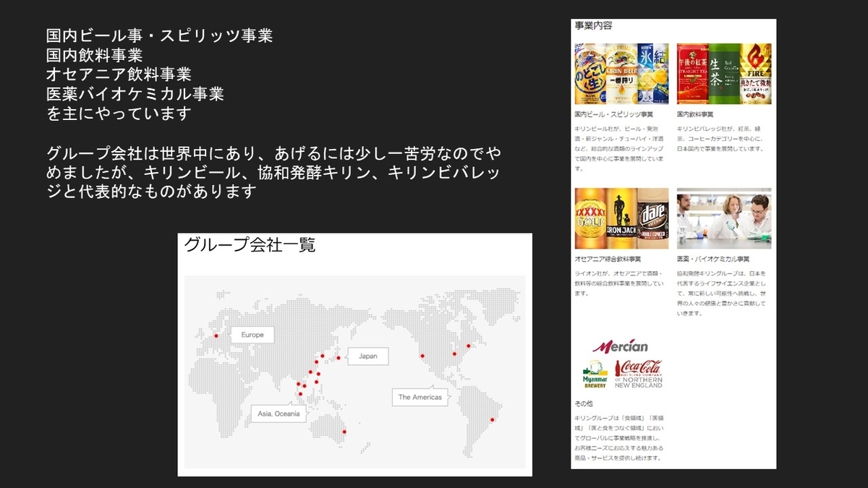Click the slide line 国内飲料事業

[94, 55]
